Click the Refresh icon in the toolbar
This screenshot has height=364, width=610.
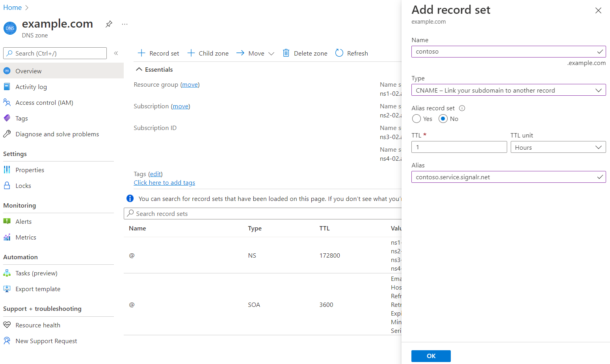tap(339, 53)
